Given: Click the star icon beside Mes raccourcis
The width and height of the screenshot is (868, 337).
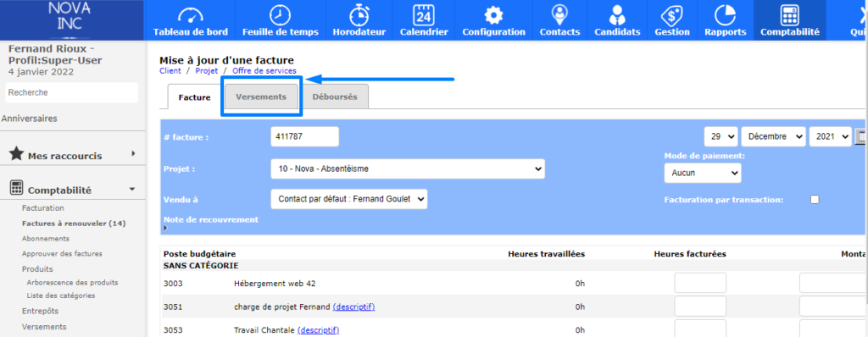Looking at the screenshot, I should tap(17, 155).
